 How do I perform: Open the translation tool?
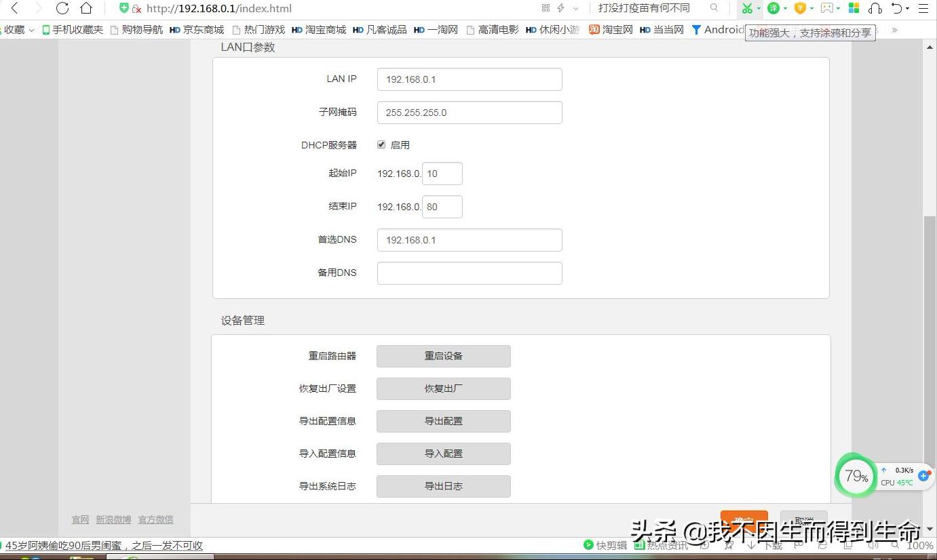pyautogui.click(x=773, y=8)
